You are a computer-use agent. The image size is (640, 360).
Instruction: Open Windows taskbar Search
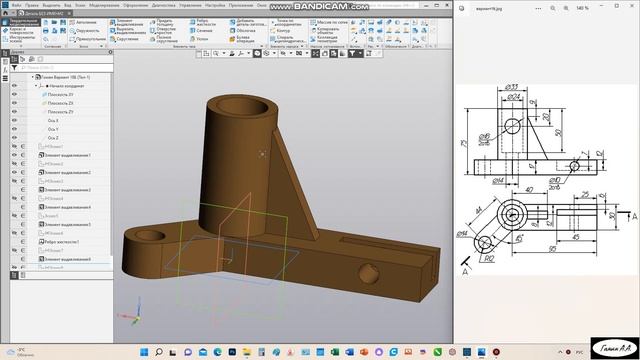(159, 352)
